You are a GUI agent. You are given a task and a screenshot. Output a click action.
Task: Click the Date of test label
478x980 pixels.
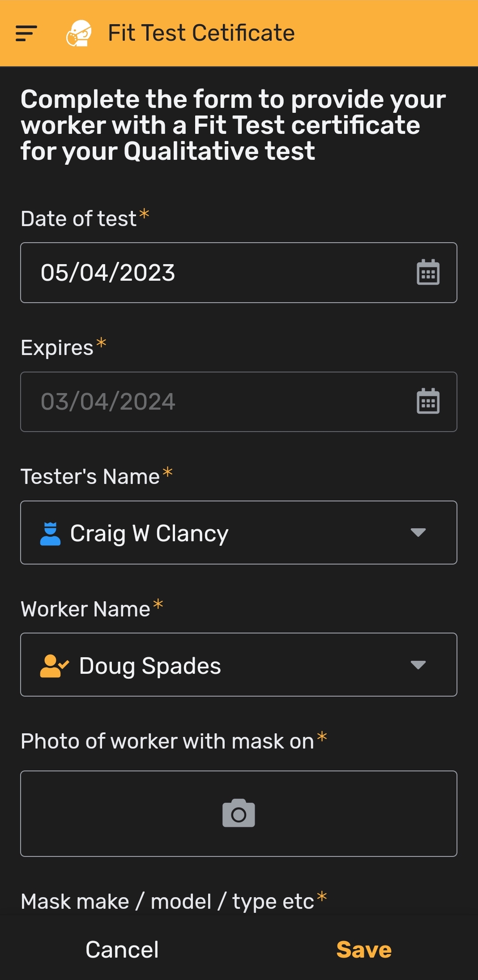[79, 219]
